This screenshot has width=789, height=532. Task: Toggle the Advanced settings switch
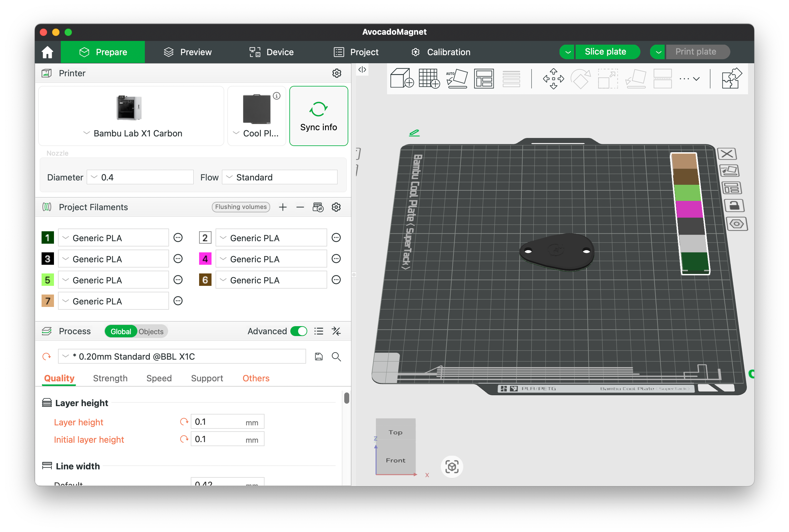coord(299,331)
